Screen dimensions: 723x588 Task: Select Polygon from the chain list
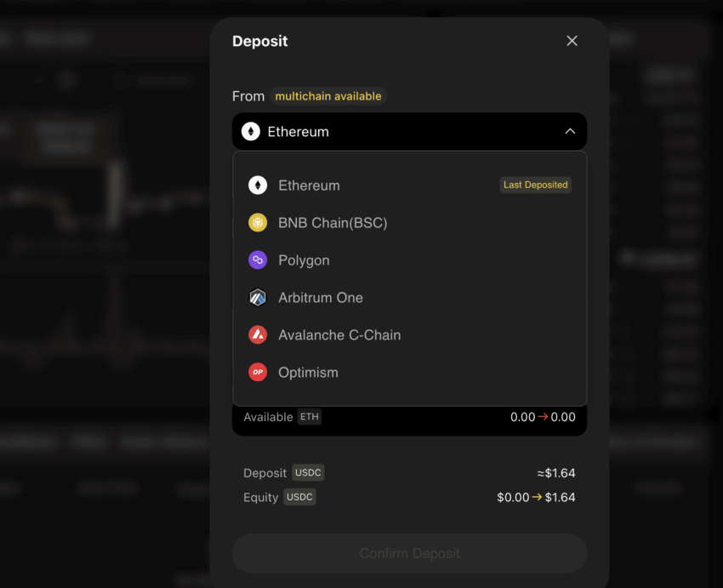coord(409,260)
